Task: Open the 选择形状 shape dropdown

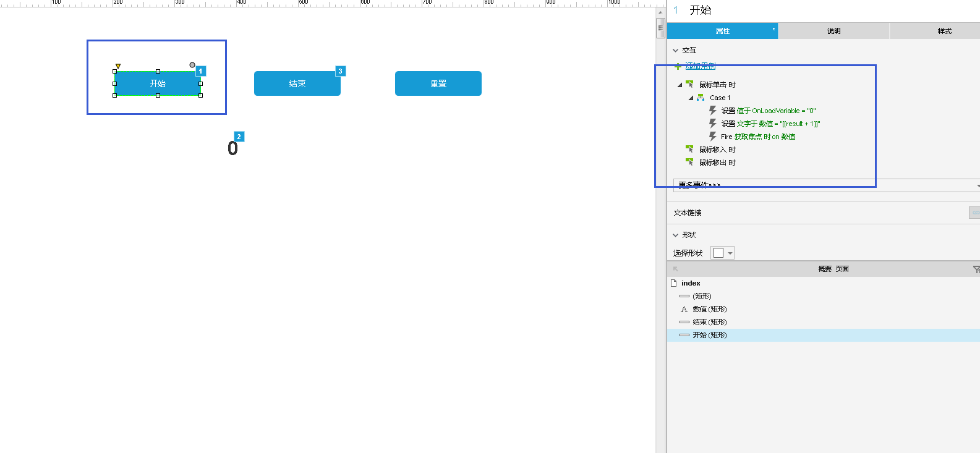Action: pyautogui.click(x=722, y=253)
